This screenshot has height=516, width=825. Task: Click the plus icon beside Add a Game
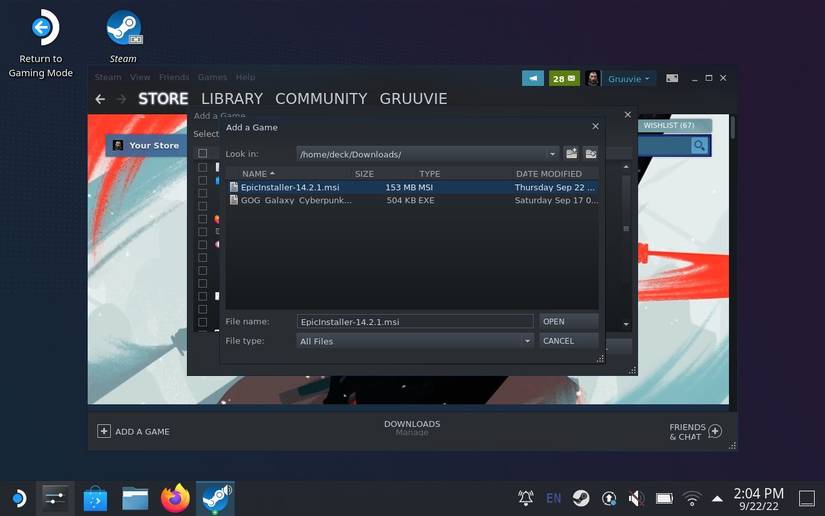(x=104, y=431)
